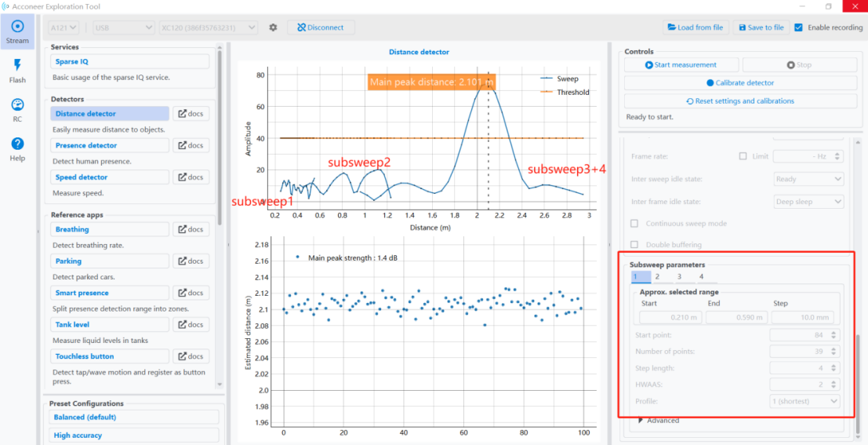Select Presence detector
Viewport: 868px width, 445px height.
coord(109,145)
